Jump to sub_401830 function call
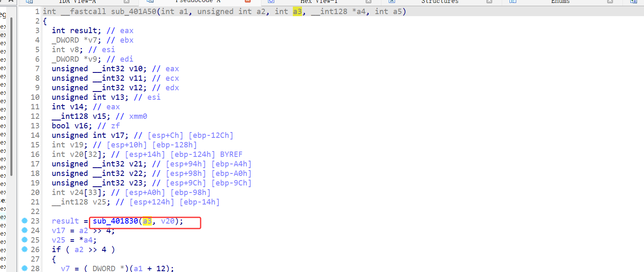 (x=115, y=221)
